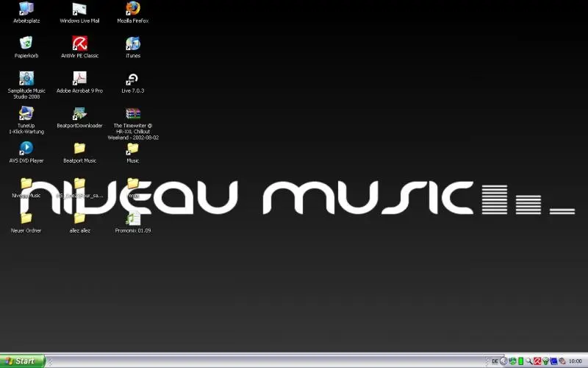Image resolution: width=588 pixels, height=368 pixels.
Task: Select the AVS DVD Player shortcut
Action: click(26, 149)
